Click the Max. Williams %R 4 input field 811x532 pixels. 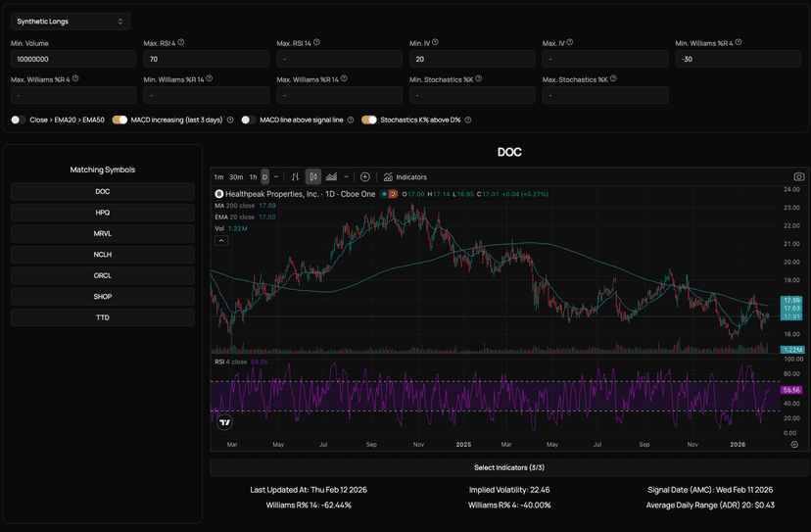pos(73,95)
